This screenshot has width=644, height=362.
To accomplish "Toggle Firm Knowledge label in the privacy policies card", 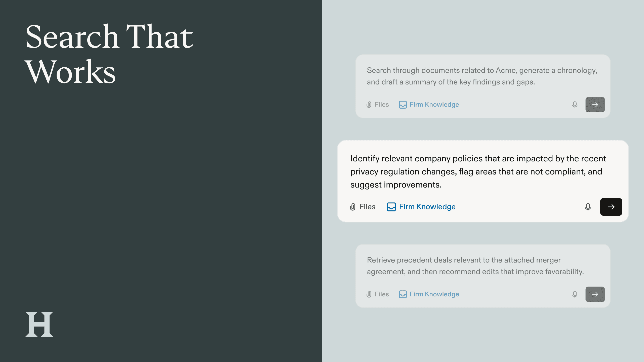I will pos(427,207).
